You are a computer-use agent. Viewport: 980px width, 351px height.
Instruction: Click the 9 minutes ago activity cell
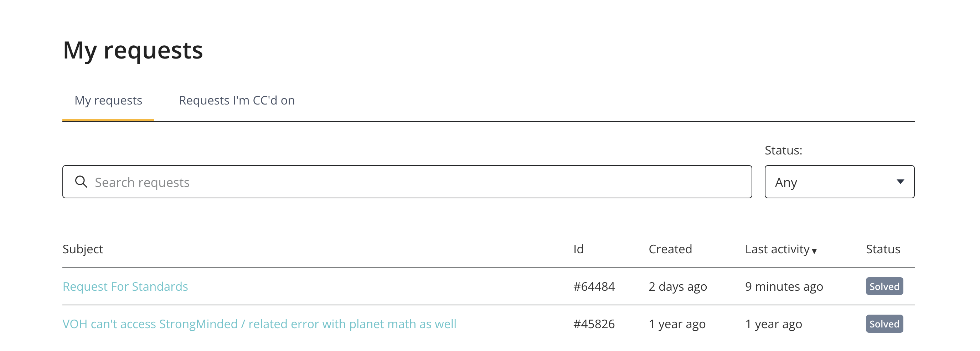(784, 286)
